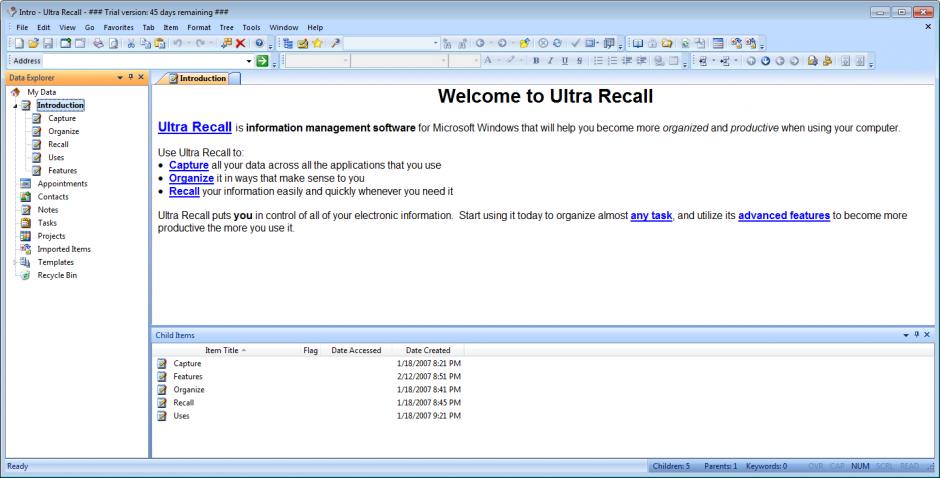Viewport: 940px width, 478px height.
Task: Click the red X Delete icon
Action: (240, 43)
